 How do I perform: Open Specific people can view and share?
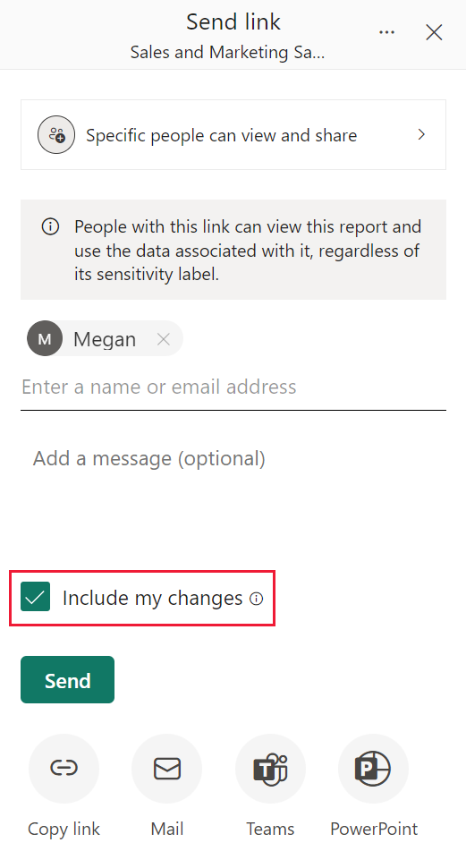[233, 134]
